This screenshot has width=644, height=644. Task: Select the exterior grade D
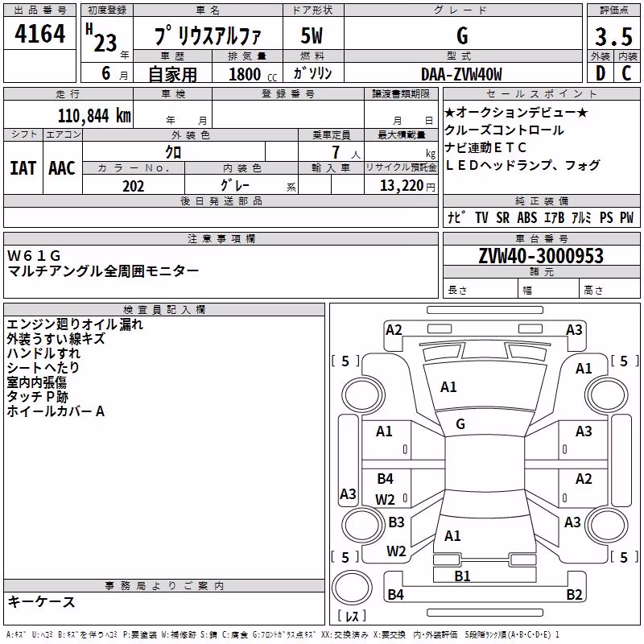601,73
